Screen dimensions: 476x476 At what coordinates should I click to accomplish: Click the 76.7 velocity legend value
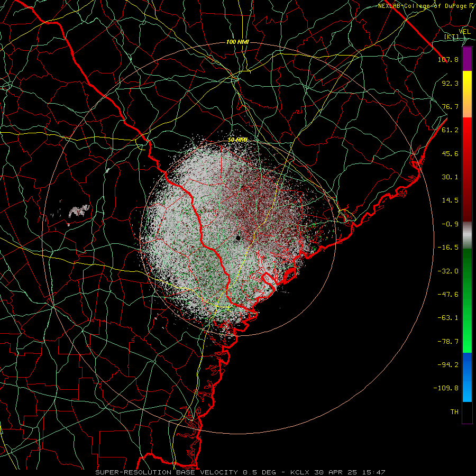pyautogui.click(x=450, y=106)
